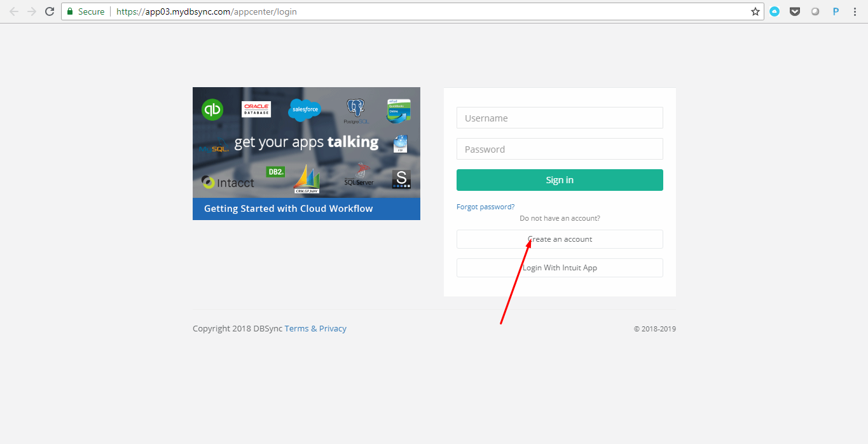Click the browser forward arrow
The width and height of the screenshot is (868, 444).
pos(32,11)
